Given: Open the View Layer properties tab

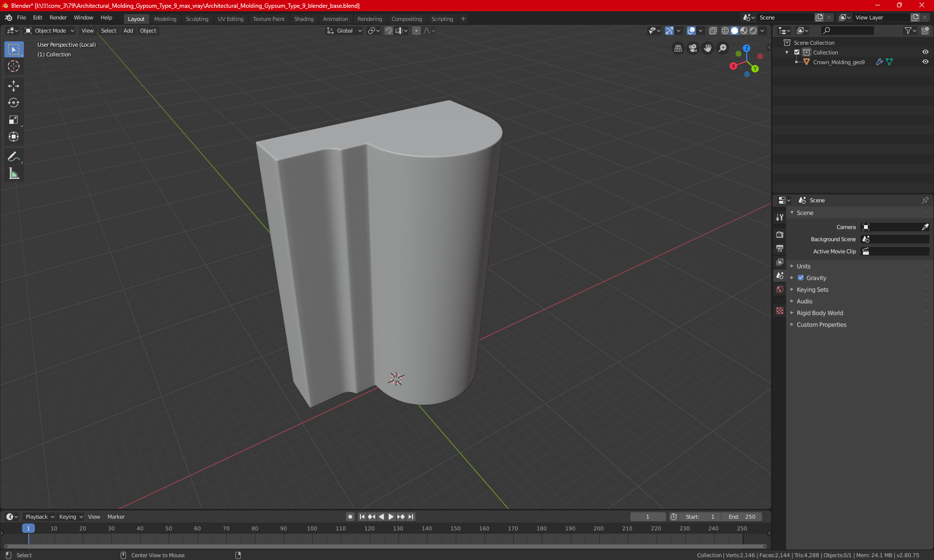Looking at the screenshot, I should [x=780, y=262].
